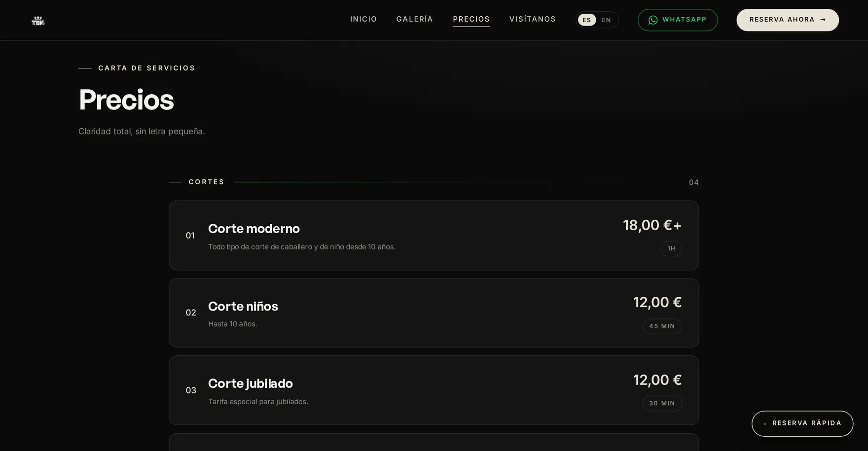Click the 1H duration badge
The image size is (868, 451).
tap(671, 248)
